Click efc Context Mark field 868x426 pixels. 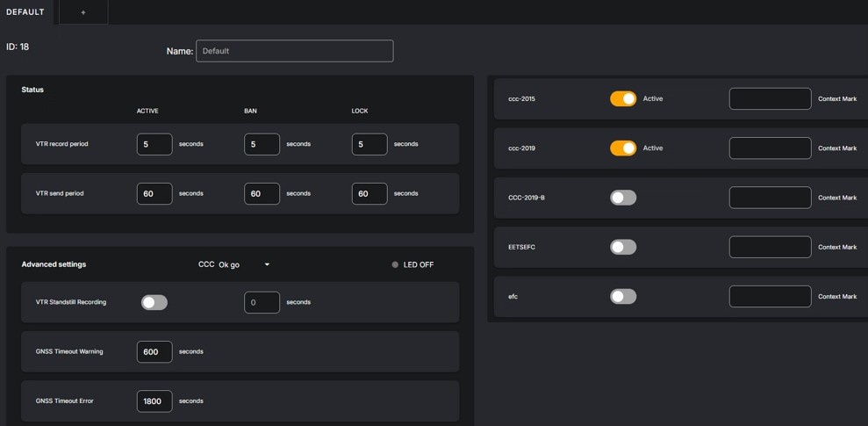click(x=770, y=296)
